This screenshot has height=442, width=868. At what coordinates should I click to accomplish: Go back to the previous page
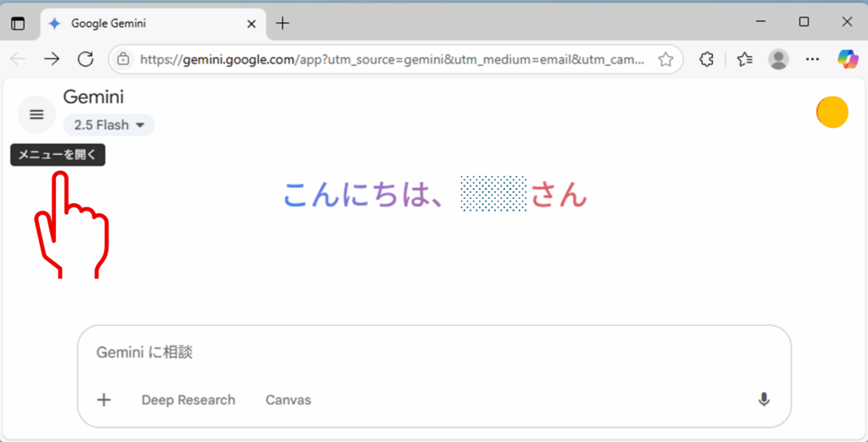pos(18,59)
